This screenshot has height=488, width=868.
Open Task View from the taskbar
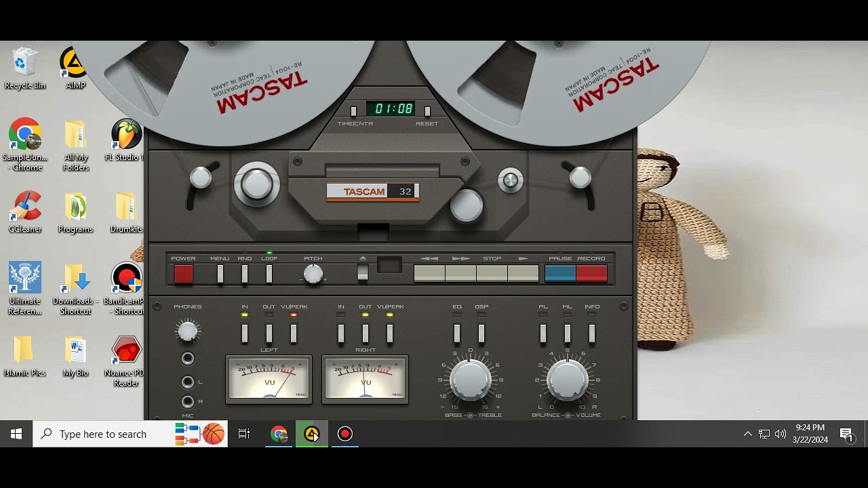point(244,434)
